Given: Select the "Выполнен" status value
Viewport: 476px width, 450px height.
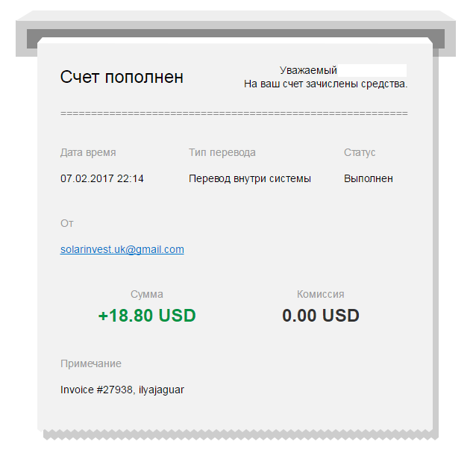Looking at the screenshot, I should 369,179.
